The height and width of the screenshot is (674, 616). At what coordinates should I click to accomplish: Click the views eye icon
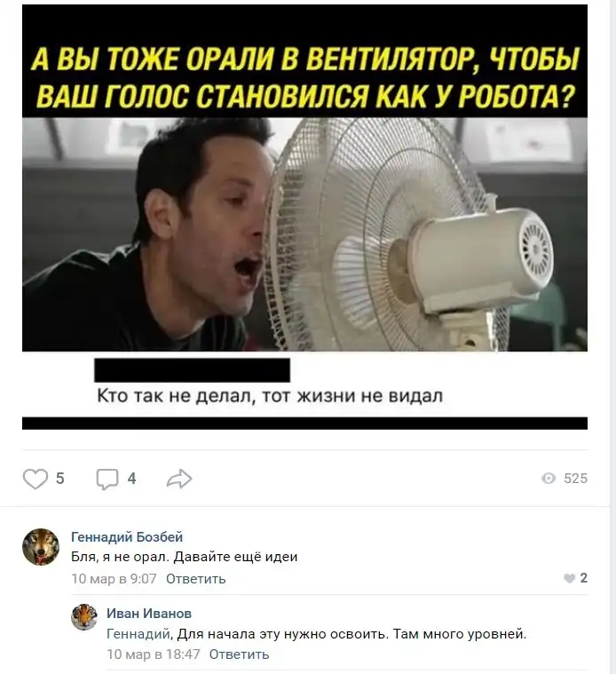point(549,479)
